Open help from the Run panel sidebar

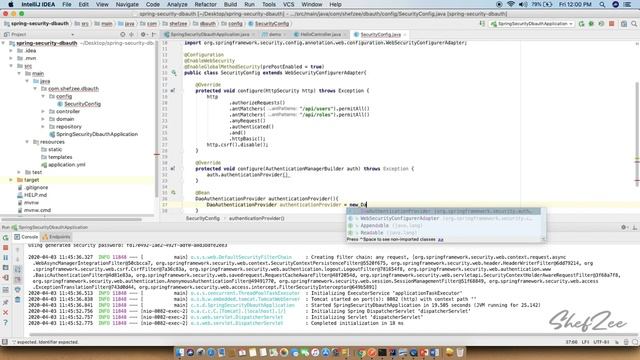(6, 322)
